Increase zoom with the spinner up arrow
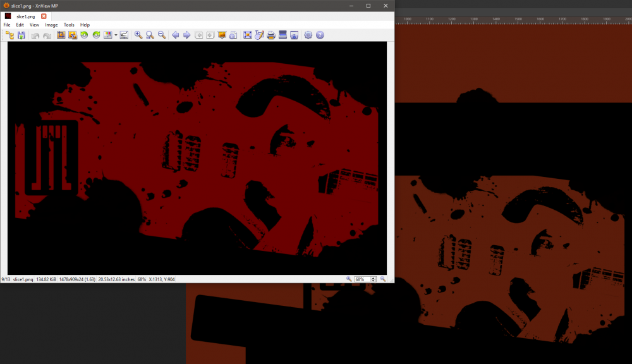This screenshot has width=632, height=364. click(372, 277)
